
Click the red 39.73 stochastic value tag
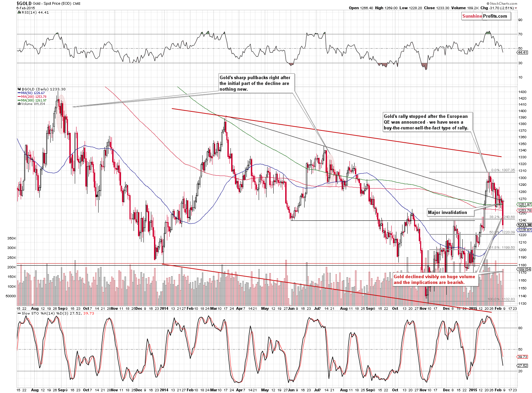(522, 357)
